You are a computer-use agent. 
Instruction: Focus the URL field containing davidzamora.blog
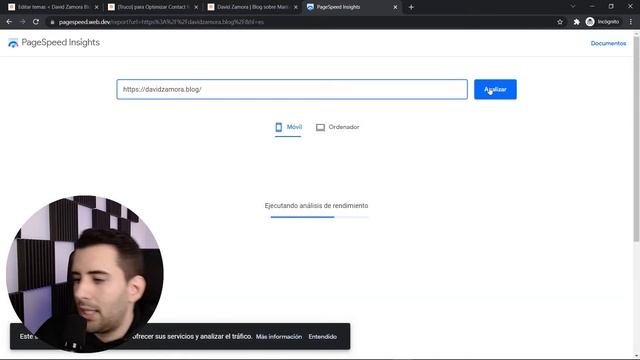(x=292, y=89)
